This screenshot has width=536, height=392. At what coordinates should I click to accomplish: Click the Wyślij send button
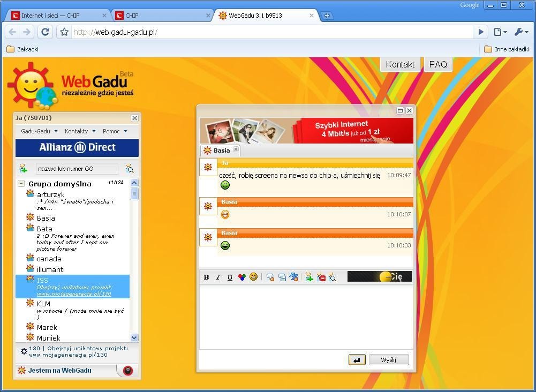[389, 360]
